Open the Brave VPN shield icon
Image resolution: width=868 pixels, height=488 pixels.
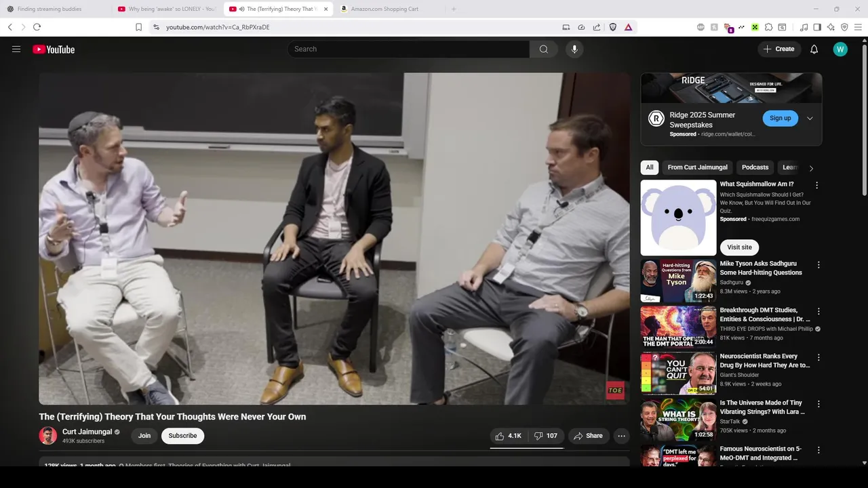tap(844, 27)
